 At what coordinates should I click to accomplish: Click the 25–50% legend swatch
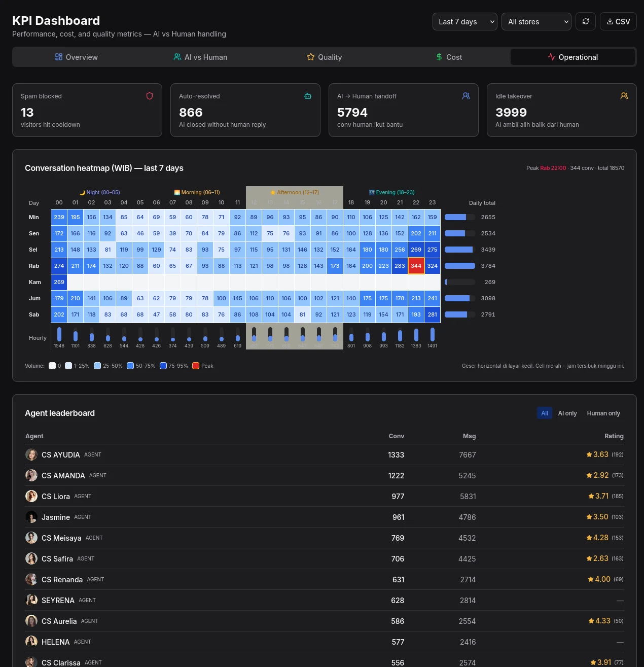(x=97, y=366)
